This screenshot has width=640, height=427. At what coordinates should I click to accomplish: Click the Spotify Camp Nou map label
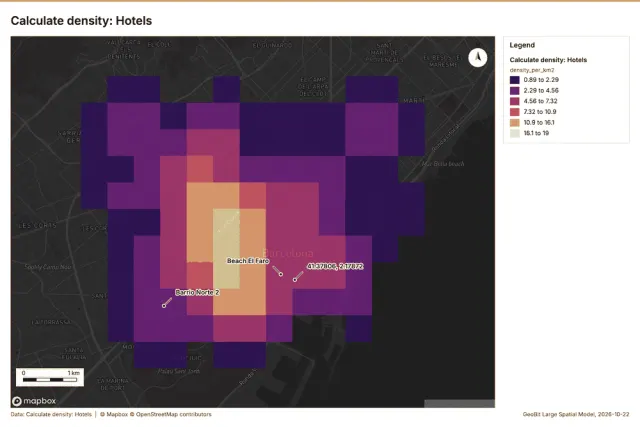pos(48,267)
